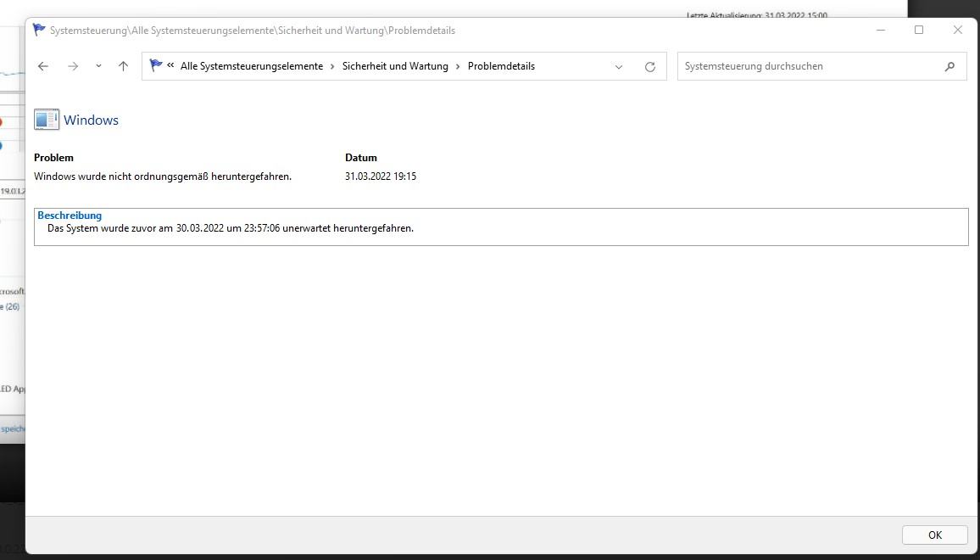This screenshot has height=560, width=980.
Task: Select the Datum column label
Action: coord(361,158)
